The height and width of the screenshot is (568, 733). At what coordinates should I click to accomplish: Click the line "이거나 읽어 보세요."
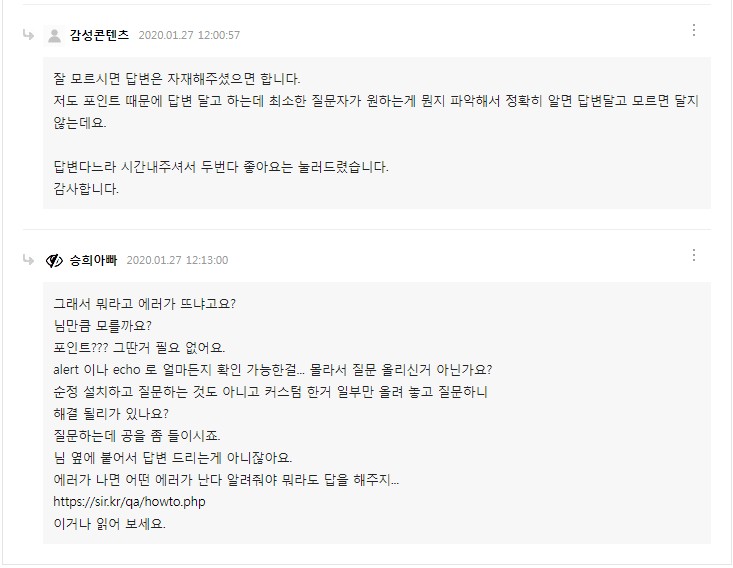110,523
